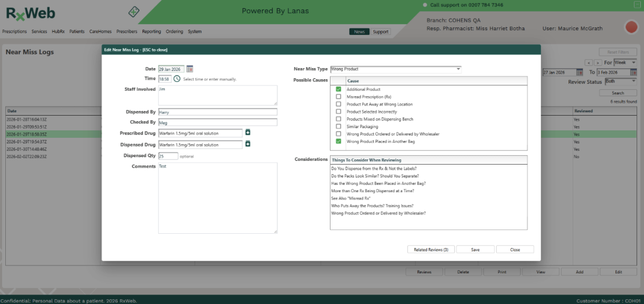
Task: Open the Date calendar picker icon
Action: (x=190, y=69)
